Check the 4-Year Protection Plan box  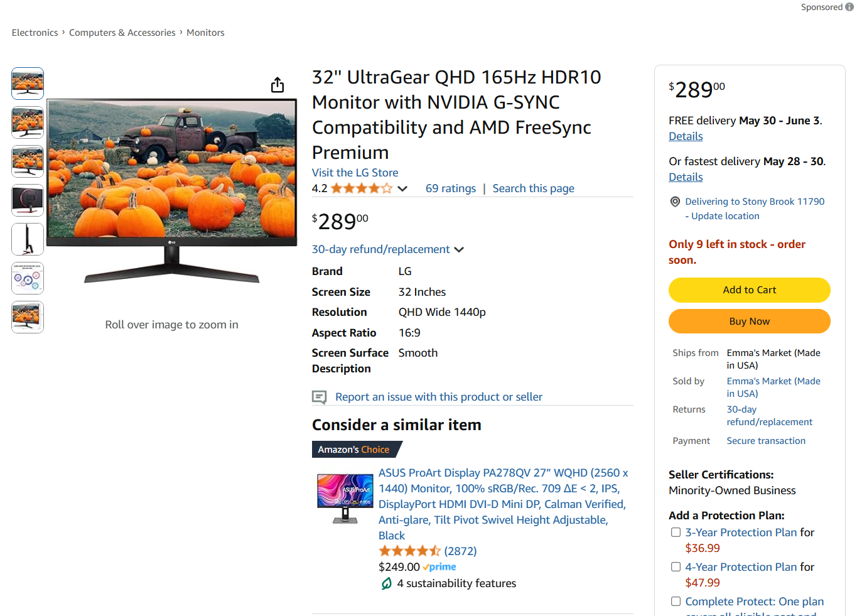[x=676, y=567]
